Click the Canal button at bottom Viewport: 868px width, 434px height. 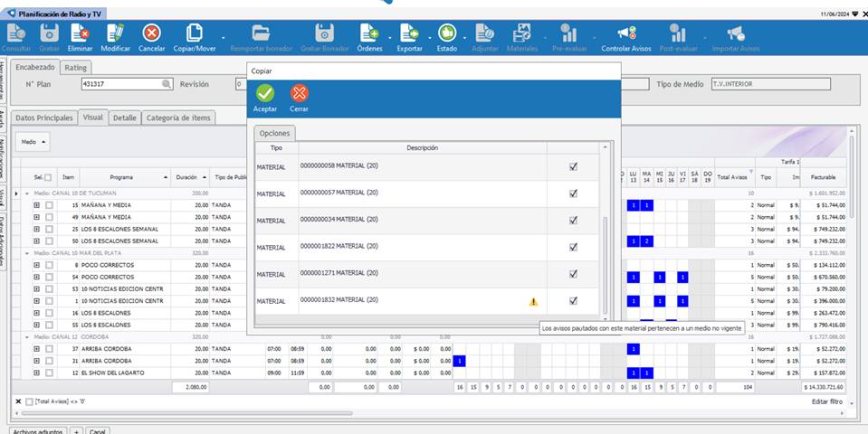98,430
